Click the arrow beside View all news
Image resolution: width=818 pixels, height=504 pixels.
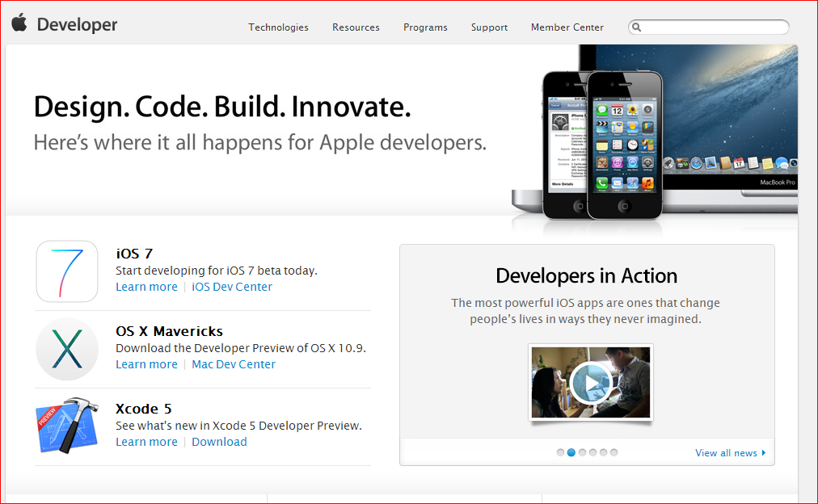pos(764,452)
